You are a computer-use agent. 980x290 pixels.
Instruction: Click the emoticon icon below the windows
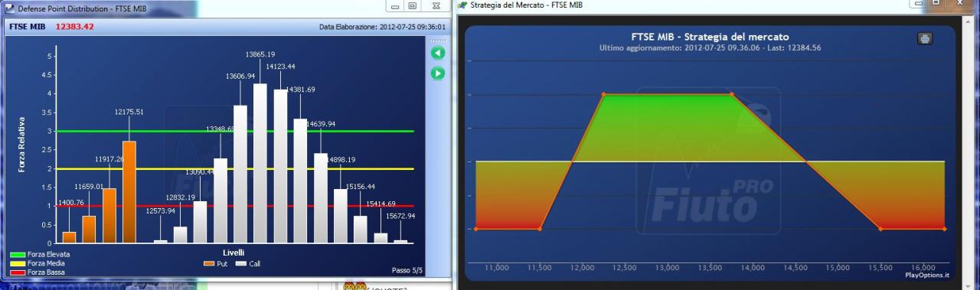click(x=354, y=287)
